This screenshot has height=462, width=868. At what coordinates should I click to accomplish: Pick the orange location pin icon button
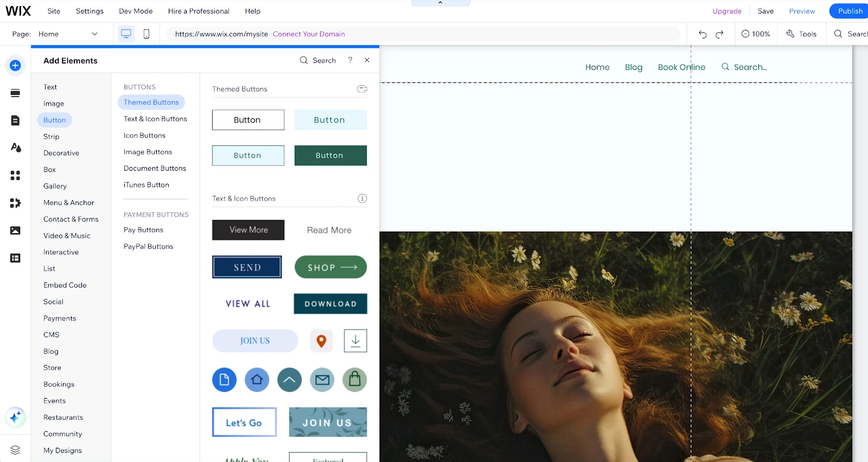pos(321,341)
